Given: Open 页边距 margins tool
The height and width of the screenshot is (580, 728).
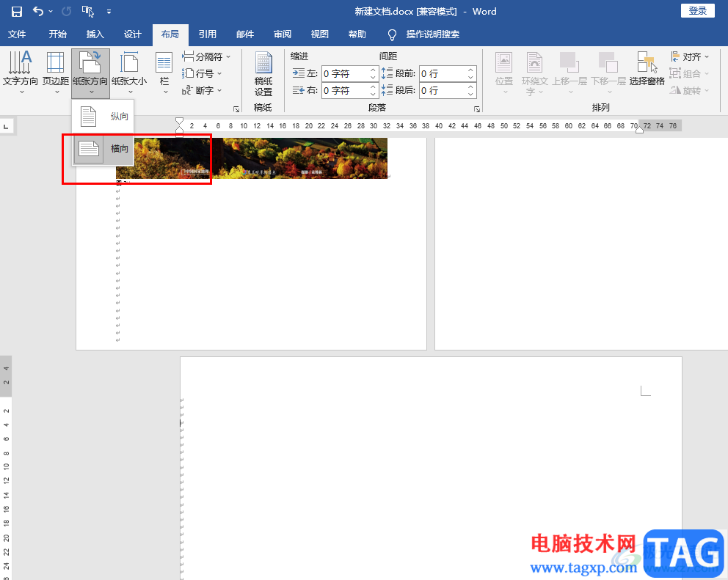Looking at the screenshot, I should (x=56, y=73).
